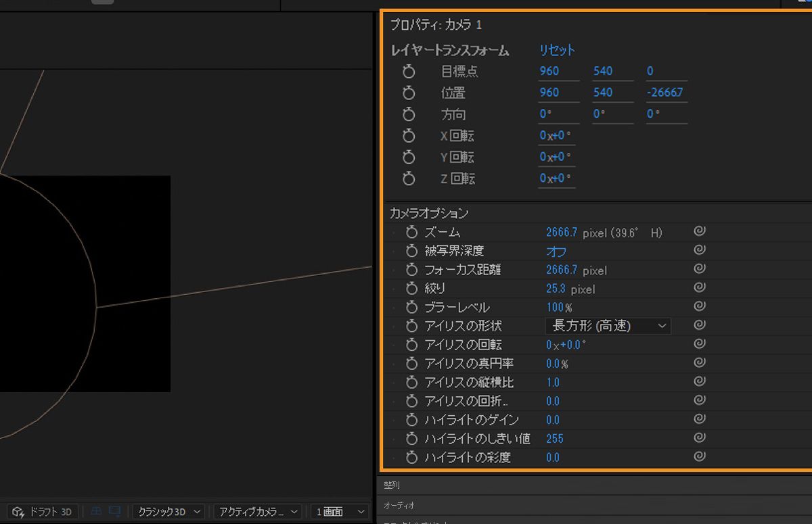Image resolution: width=812 pixels, height=524 pixels.
Task: Toggle stopwatch for X回転 property
Action: (x=409, y=136)
